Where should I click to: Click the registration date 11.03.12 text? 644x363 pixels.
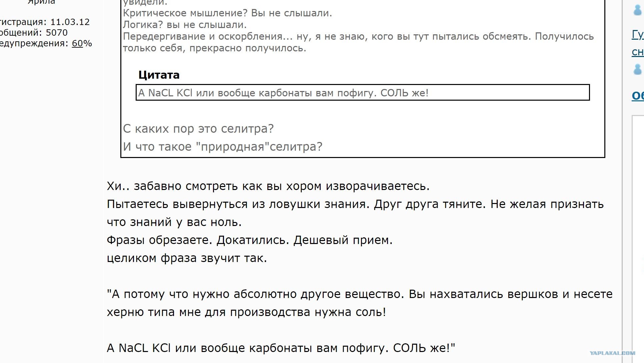(x=70, y=22)
